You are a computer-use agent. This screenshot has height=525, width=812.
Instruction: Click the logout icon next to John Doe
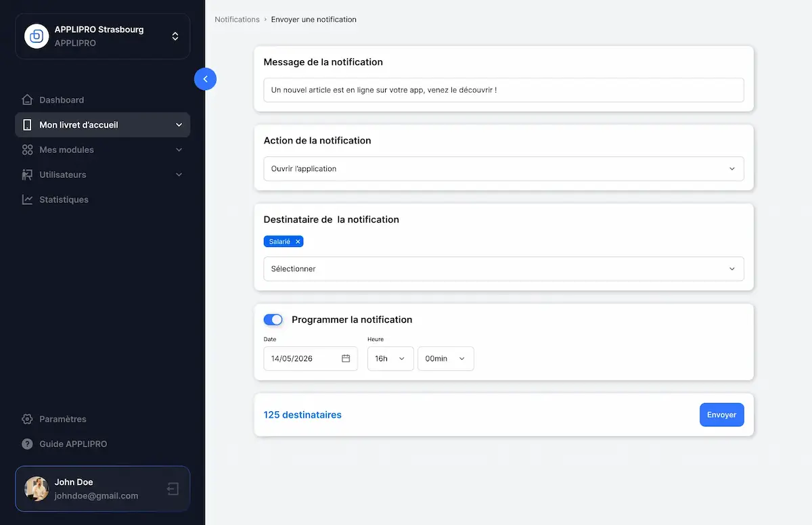(x=173, y=488)
